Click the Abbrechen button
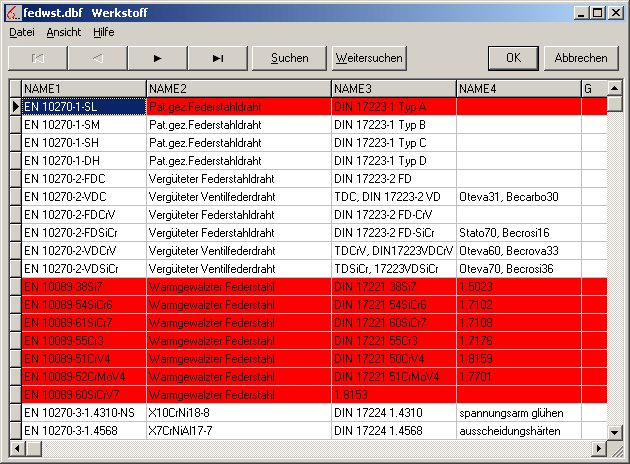The width and height of the screenshot is (630, 464). [581, 58]
